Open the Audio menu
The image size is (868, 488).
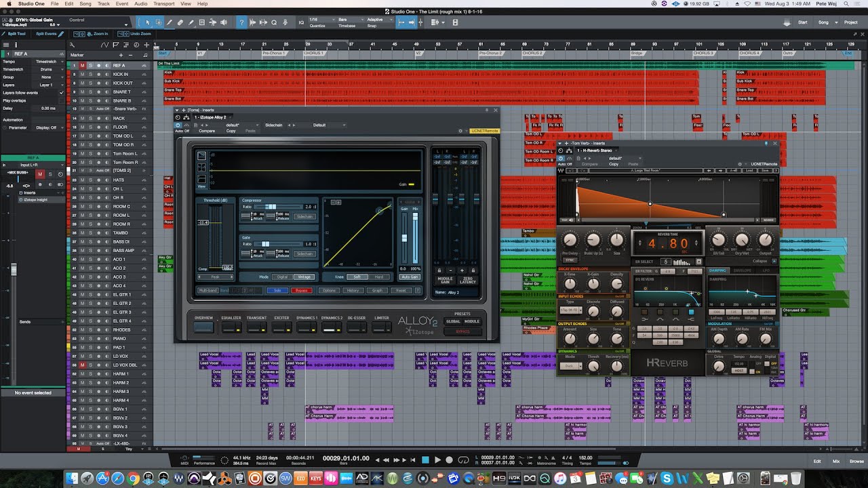(x=140, y=4)
